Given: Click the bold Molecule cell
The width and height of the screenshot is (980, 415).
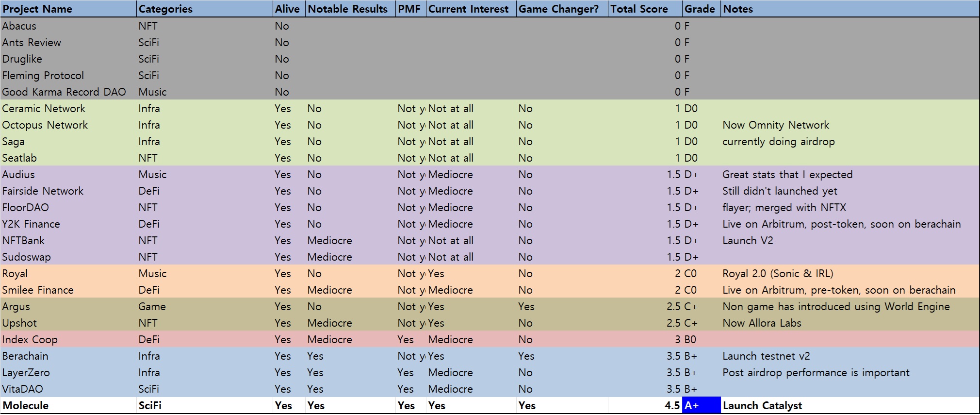Looking at the screenshot, I should 68,406.
